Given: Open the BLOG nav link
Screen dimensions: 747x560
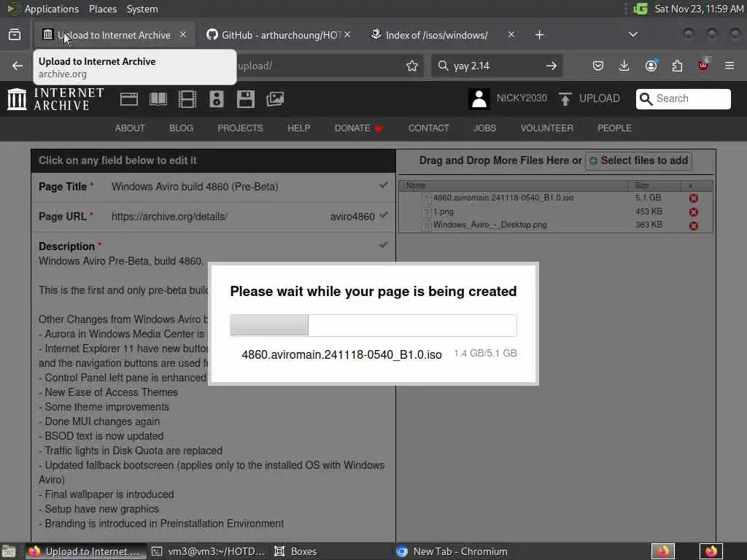Looking at the screenshot, I should tap(181, 128).
